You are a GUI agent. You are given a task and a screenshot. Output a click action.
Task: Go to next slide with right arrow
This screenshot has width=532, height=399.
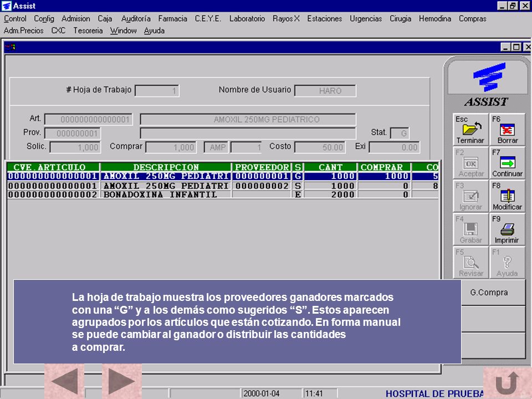(122, 381)
